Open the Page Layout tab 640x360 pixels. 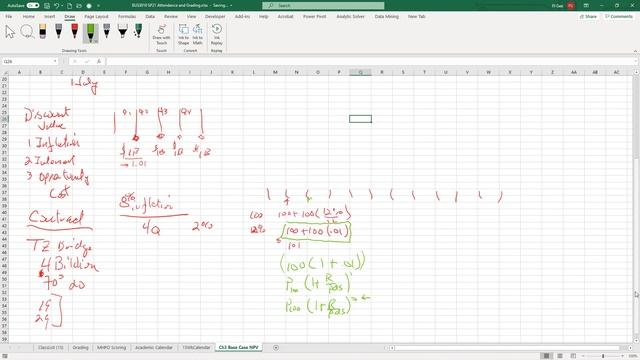point(96,16)
